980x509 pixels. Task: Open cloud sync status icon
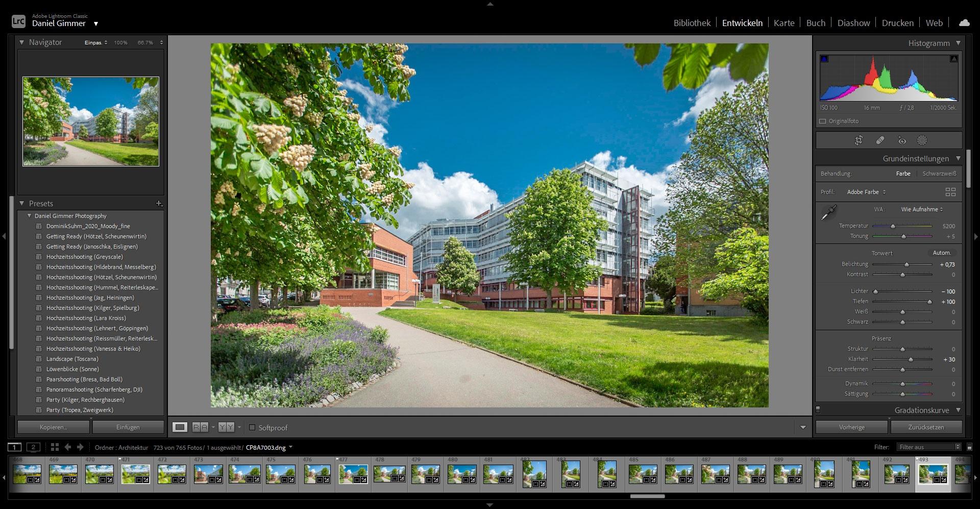coord(964,22)
